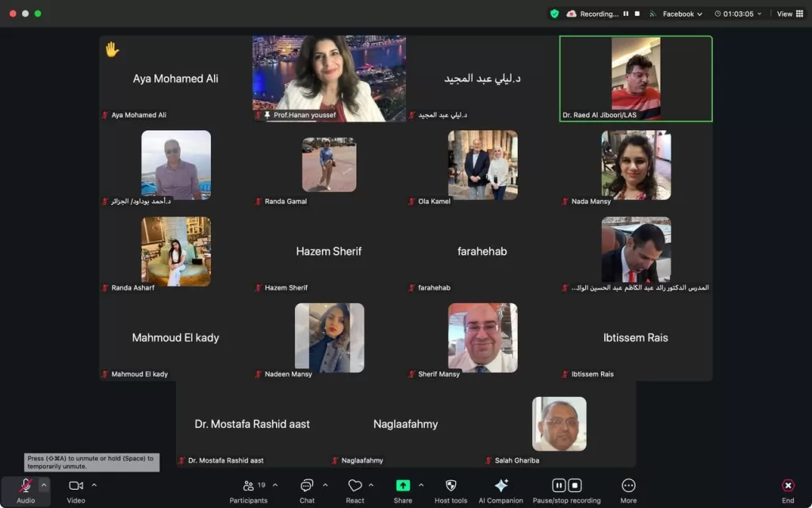Unmute the microphone via Audio button
The height and width of the screenshot is (508, 812).
25,486
